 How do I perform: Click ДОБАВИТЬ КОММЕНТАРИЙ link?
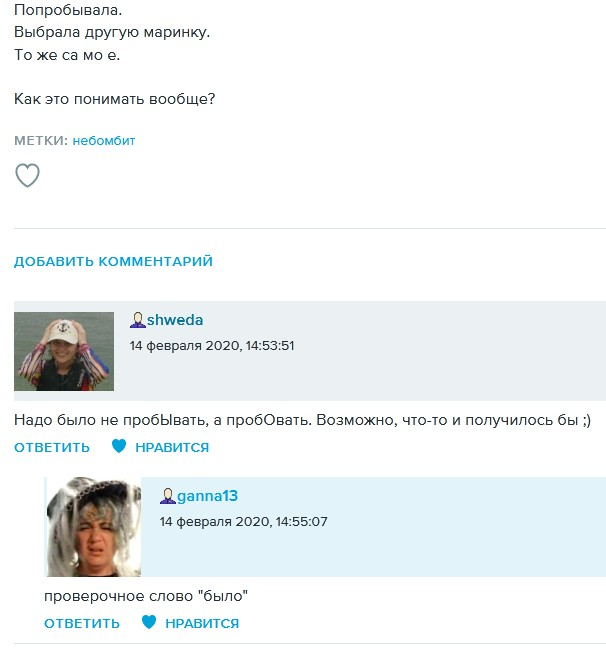pyautogui.click(x=113, y=261)
